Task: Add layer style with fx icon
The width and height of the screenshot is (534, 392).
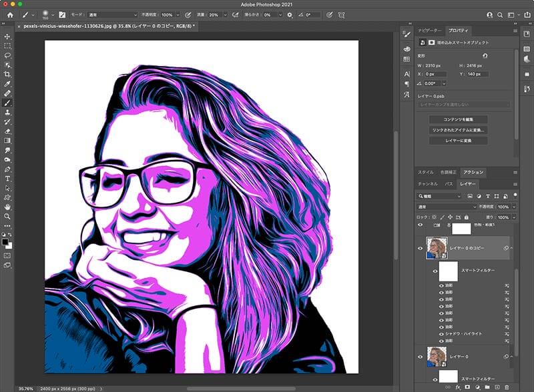Action: pyautogui.click(x=458, y=387)
